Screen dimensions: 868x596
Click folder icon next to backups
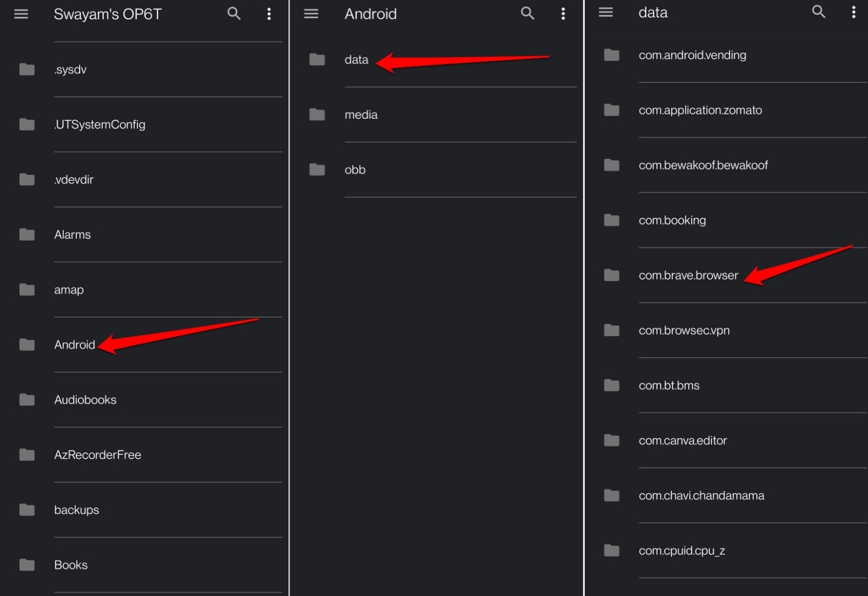27,510
